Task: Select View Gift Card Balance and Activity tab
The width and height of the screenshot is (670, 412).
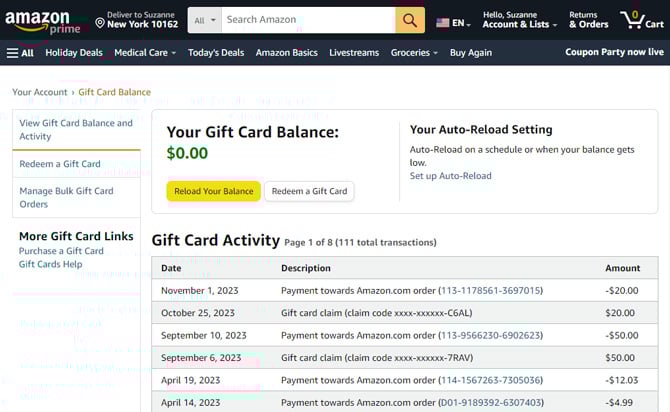Action: click(x=76, y=129)
